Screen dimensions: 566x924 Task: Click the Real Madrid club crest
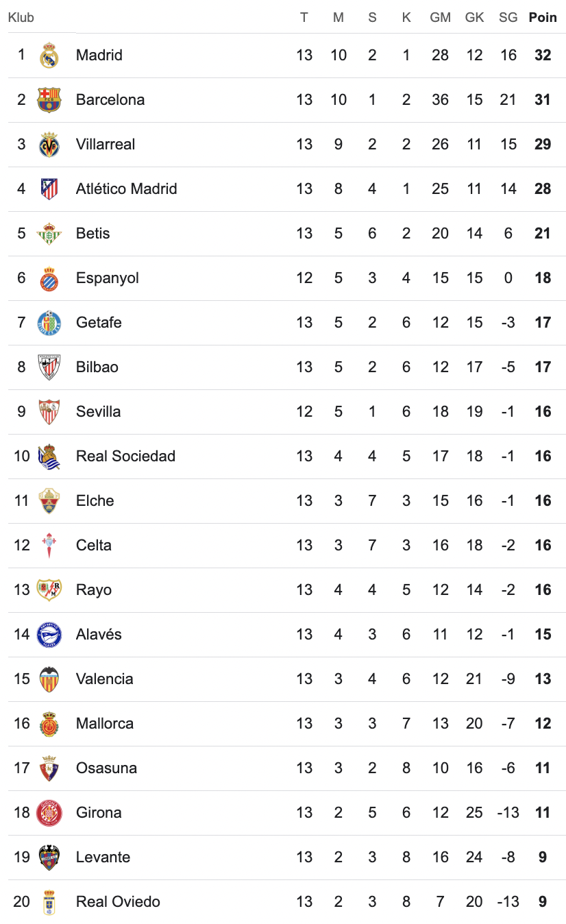[x=49, y=56]
